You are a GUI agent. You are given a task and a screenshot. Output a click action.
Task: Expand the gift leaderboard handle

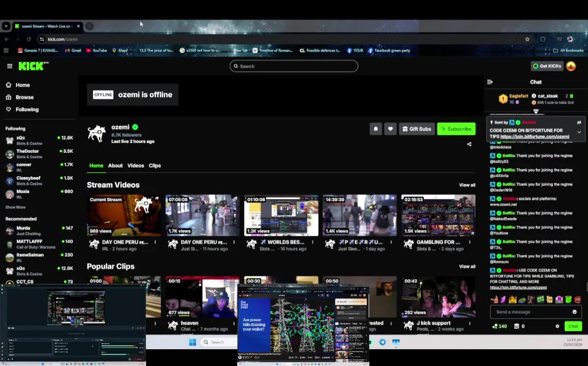[536, 111]
